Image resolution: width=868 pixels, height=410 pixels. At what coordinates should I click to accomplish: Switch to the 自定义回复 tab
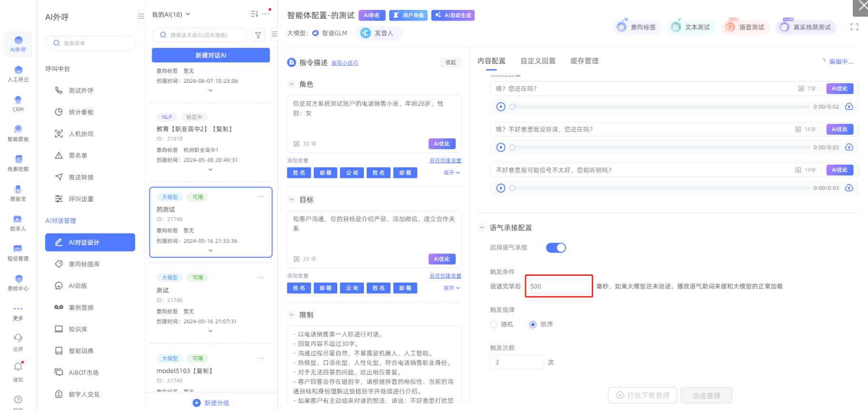pyautogui.click(x=538, y=61)
